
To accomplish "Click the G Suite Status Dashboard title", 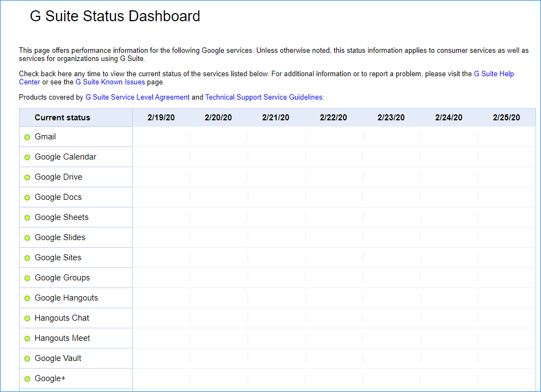I will pyautogui.click(x=115, y=16).
